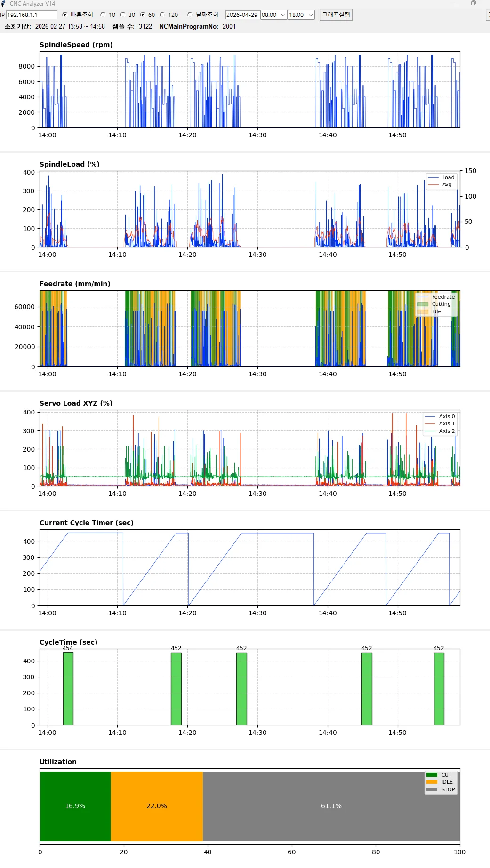Click the green 16.9% CUT utilization segment
Image resolution: width=490 pixels, height=868 pixels.
(75, 806)
